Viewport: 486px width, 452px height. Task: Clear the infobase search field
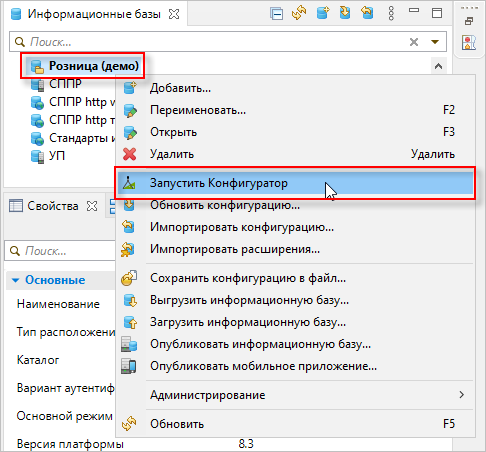(414, 42)
